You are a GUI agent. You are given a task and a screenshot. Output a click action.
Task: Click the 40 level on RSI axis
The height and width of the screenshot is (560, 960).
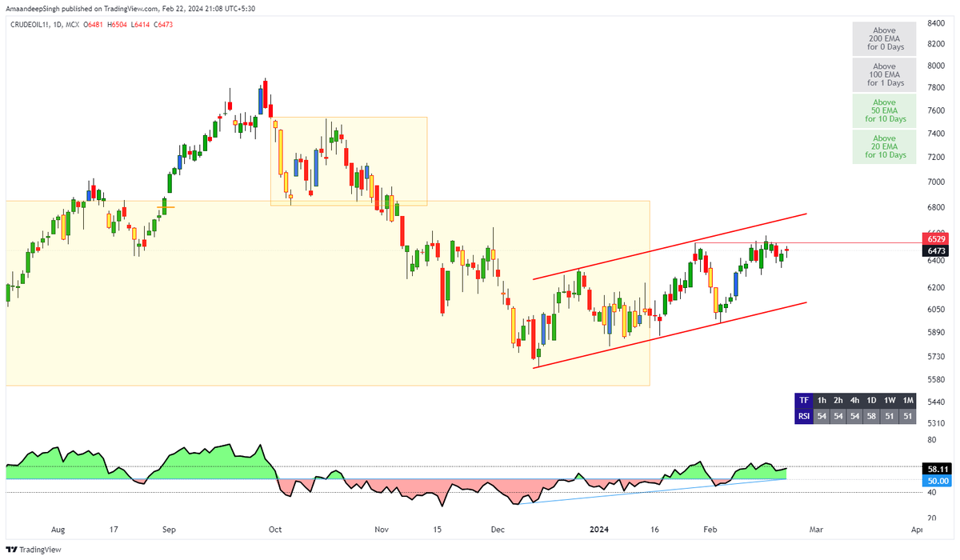(932, 493)
